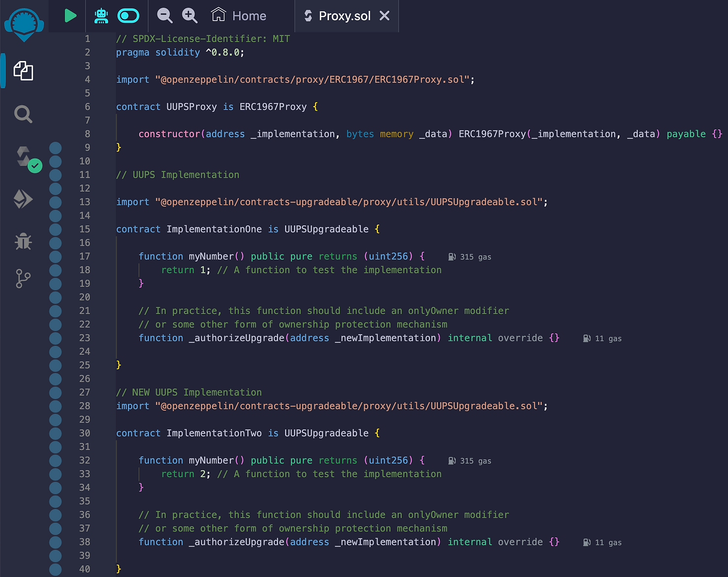Click the blue gutter marker at line 9
728x577 pixels.
[x=56, y=147]
